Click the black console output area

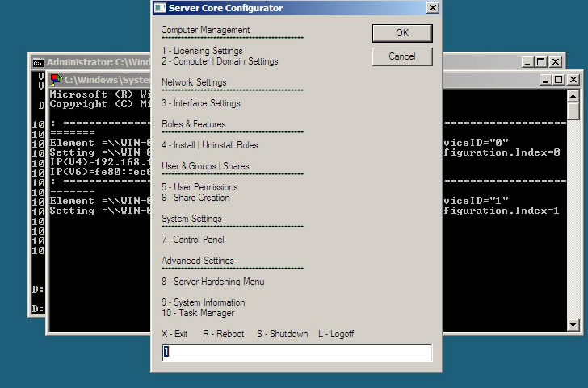(501, 266)
